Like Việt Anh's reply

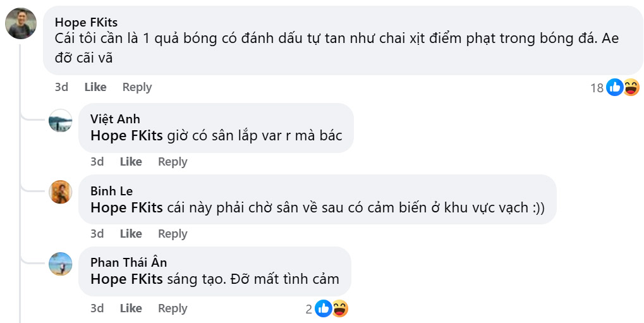[x=131, y=162]
